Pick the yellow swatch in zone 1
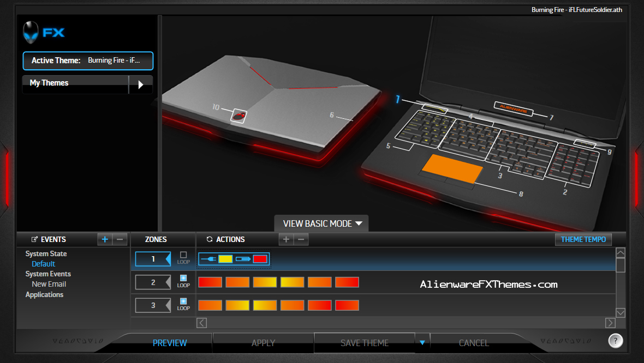The image size is (644, 363). click(225, 259)
